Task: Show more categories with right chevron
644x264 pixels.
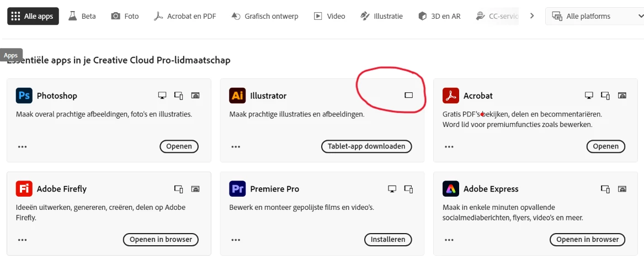Action: click(532, 16)
